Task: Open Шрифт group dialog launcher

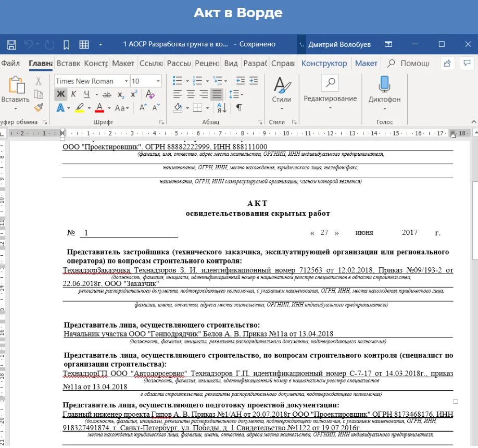Action: (161, 122)
